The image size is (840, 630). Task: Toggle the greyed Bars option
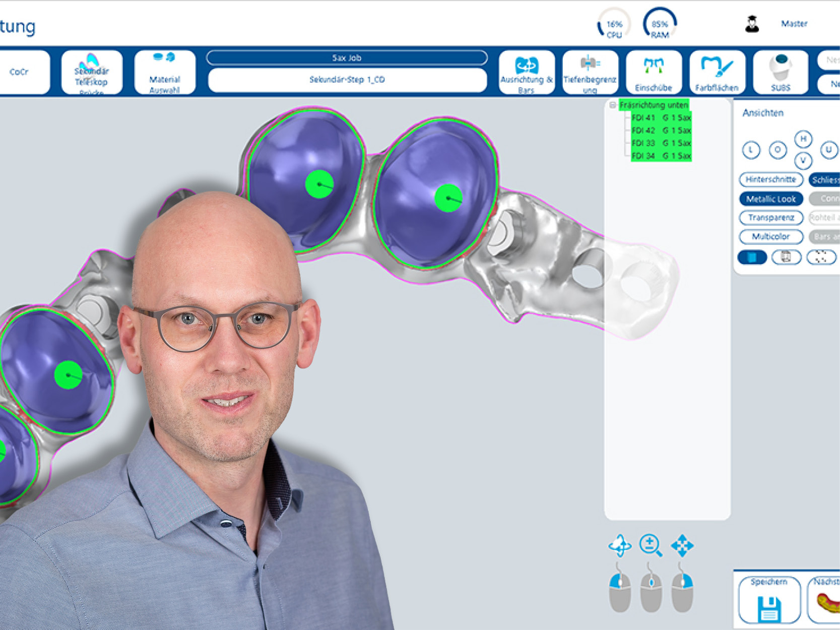(825, 236)
